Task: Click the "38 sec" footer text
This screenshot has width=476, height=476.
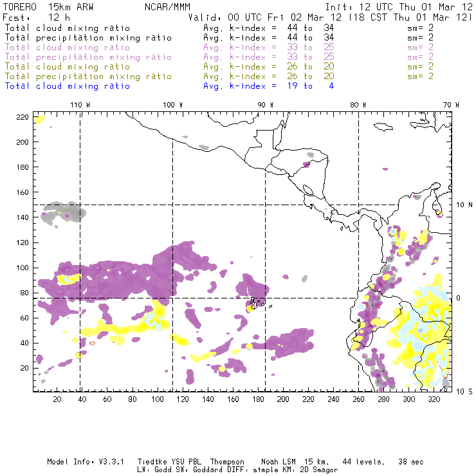Action: 411,462
